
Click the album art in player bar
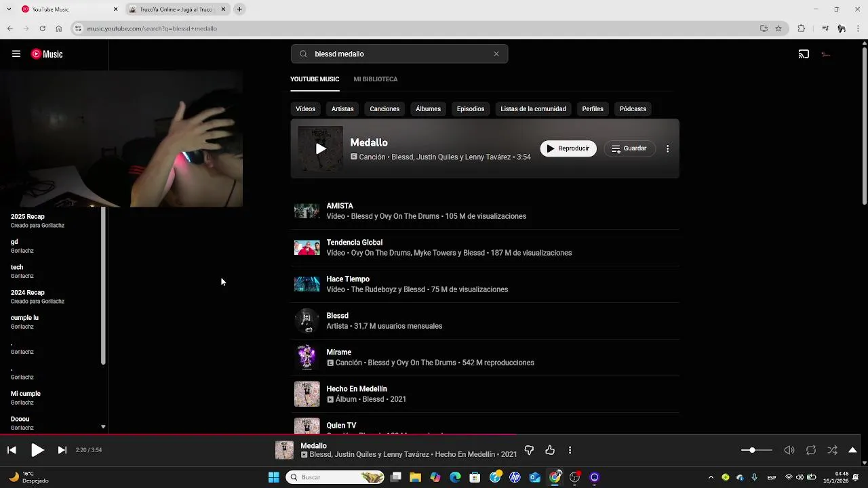(x=284, y=450)
